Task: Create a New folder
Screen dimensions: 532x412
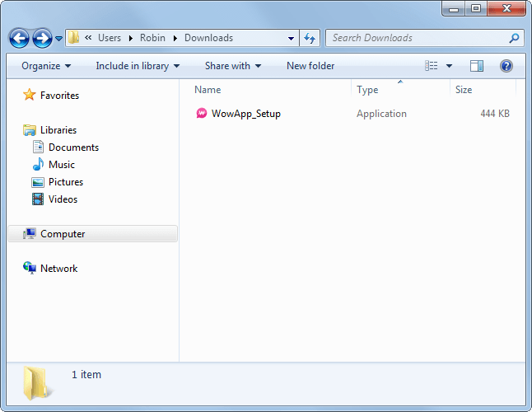Action: point(310,66)
